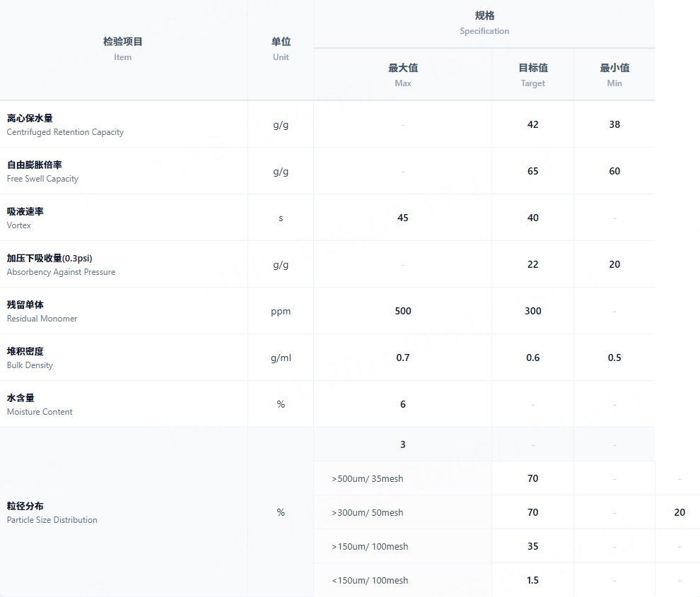The height and width of the screenshot is (597, 700).
Task: Click the value 3 below Moisture Content
Action: point(403,444)
